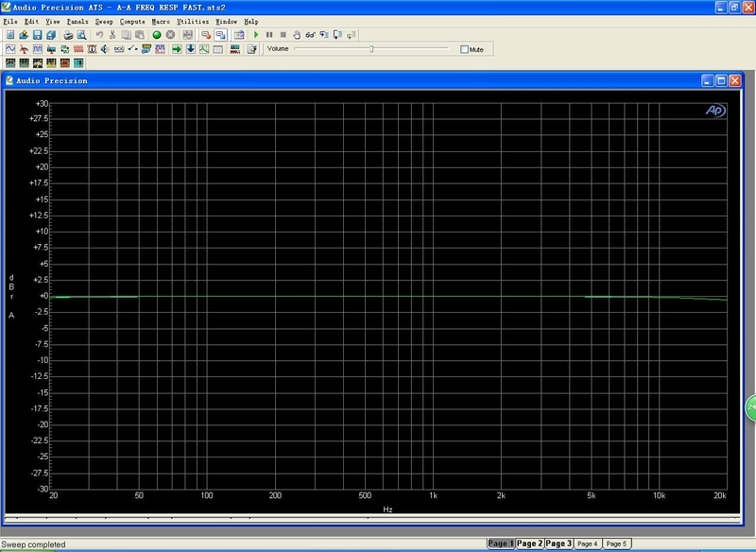Open the File menu
The width and height of the screenshot is (756, 552).
(x=10, y=22)
